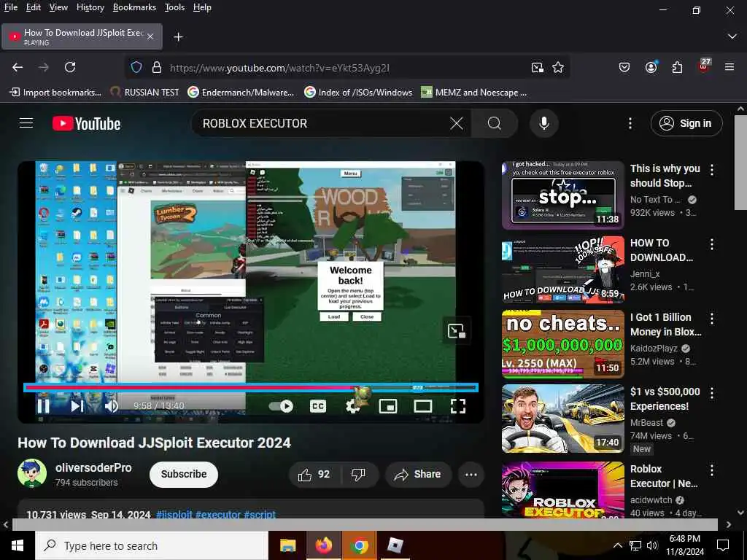The height and width of the screenshot is (560, 747).
Task: Open options for Roblox Executor acidwwtch video
Action: [x=712, y=470]
